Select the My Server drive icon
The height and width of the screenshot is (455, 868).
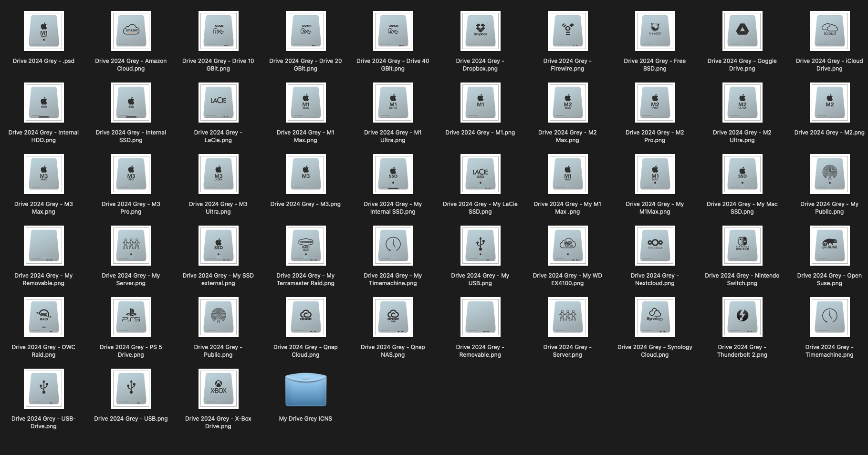tap(131, 246)
